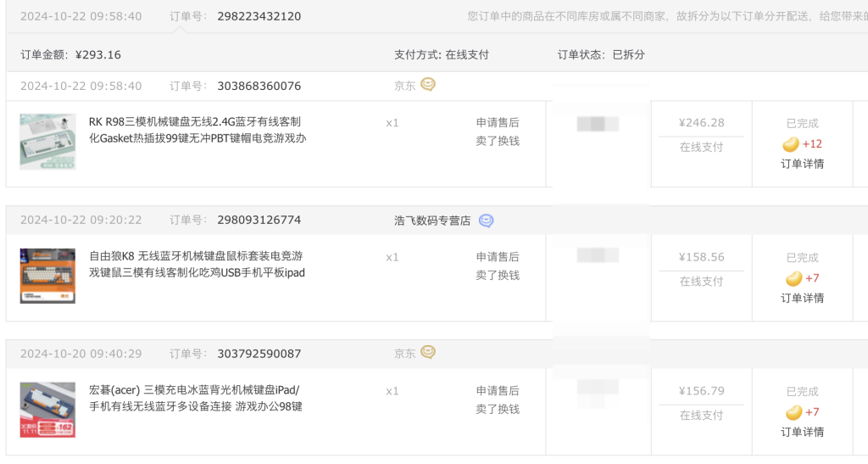This screenshot has width=868, height=464.
Task: Click gold bean +7 icon for 自由狼K8 order
Action: coord(793,278)
